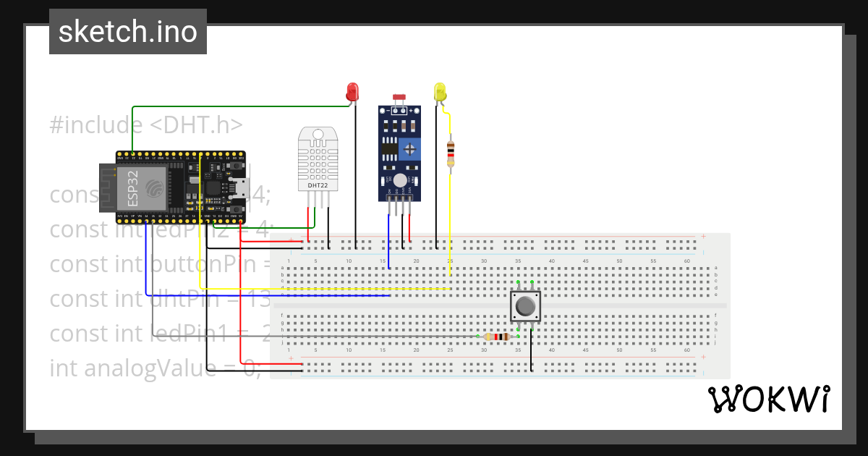
Task: Click the sketch.ino tab
Action: (127, 31)
